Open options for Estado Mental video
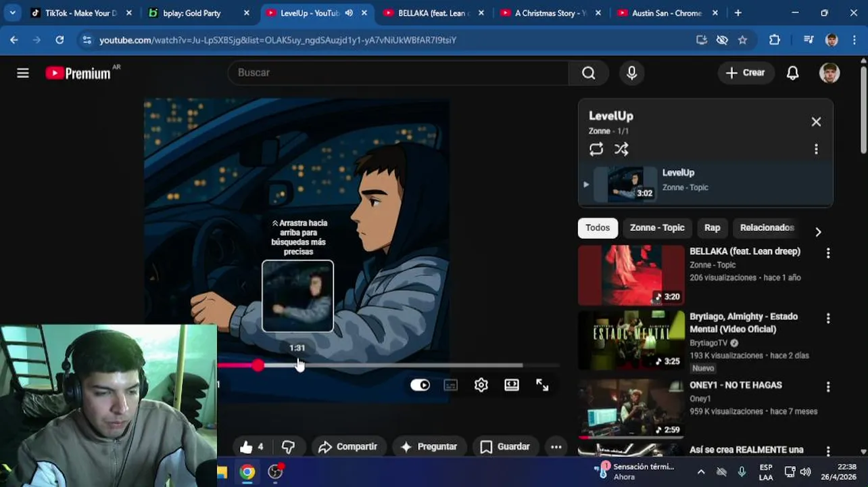This screenshot has height=487, width=868. [828, 318]
